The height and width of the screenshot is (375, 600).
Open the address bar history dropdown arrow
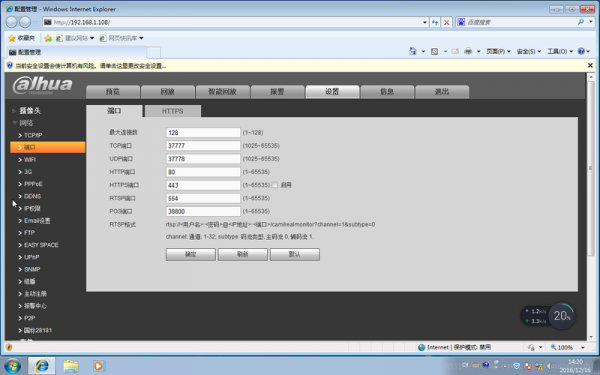tap(425, 22)
